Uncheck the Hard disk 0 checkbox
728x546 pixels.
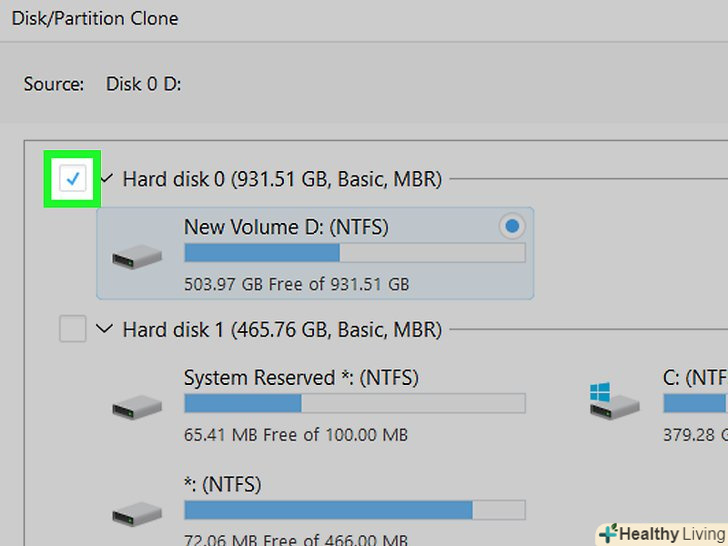73,179
